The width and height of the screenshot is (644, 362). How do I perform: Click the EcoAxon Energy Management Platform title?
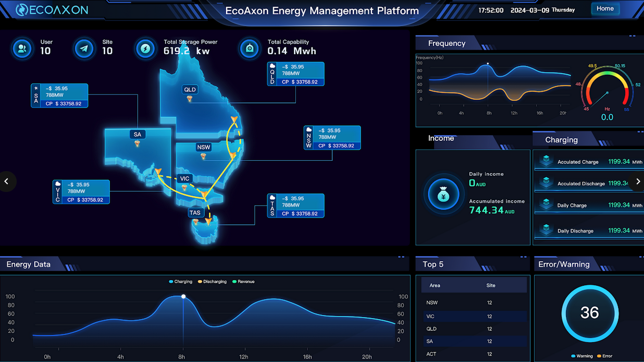(x=322, y=10)
